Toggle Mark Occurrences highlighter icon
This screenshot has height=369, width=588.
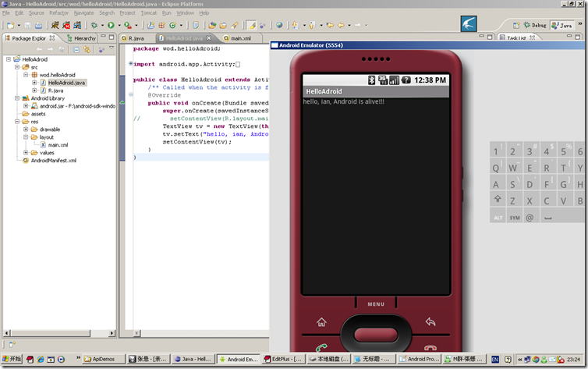coord(252,25)
